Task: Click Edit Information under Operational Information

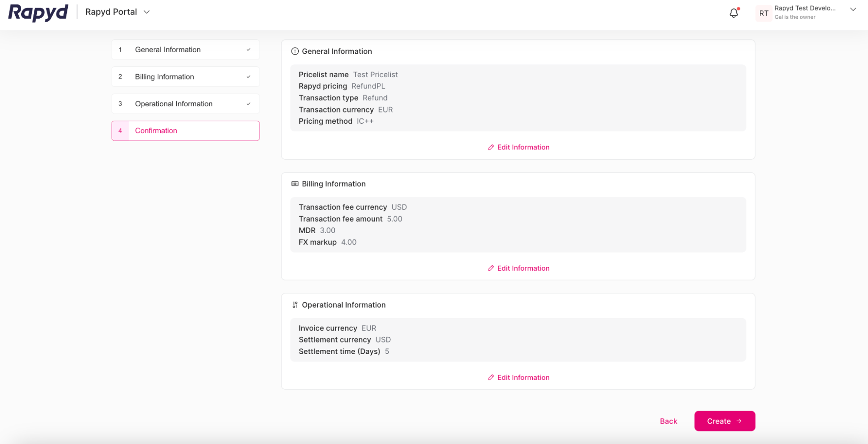Action: point(518,377)
